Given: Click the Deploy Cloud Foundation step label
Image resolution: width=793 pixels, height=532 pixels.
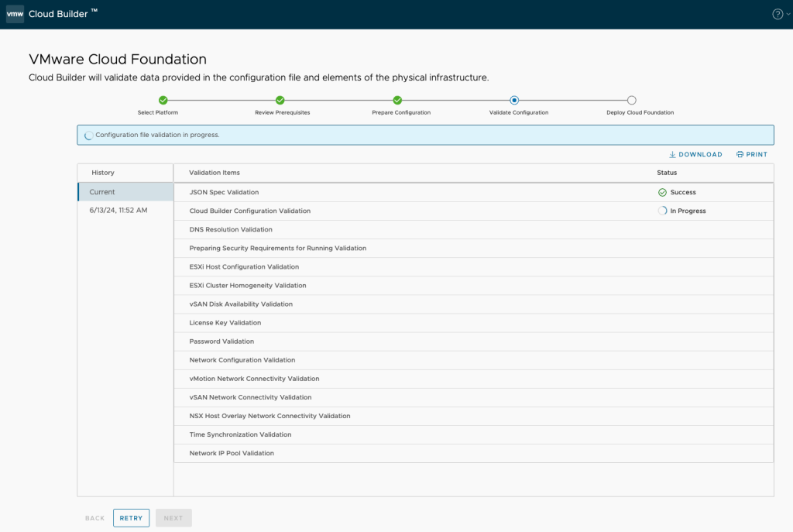Looking at the screenshot, I should (640, 113).
